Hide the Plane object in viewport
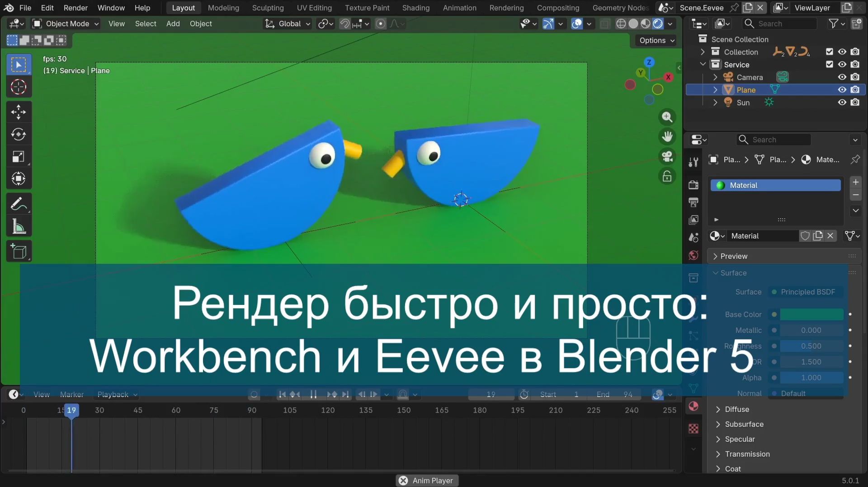This screenshot has height=487, width=868. click(842, 90)
